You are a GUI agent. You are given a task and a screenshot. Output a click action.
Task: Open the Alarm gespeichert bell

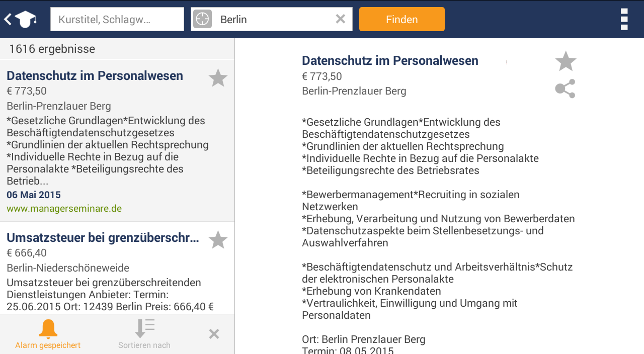(x=48, y=334)
